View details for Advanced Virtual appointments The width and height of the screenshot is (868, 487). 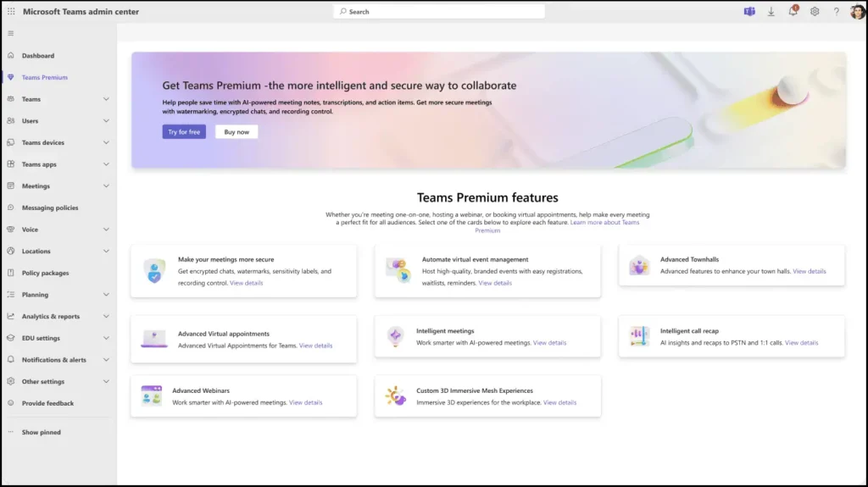pos(315,346)
